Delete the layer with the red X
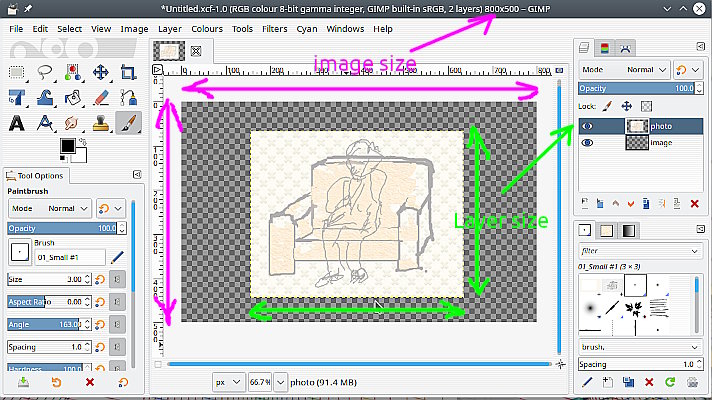This screenshot has height=400, width=712. coord(694,204)
